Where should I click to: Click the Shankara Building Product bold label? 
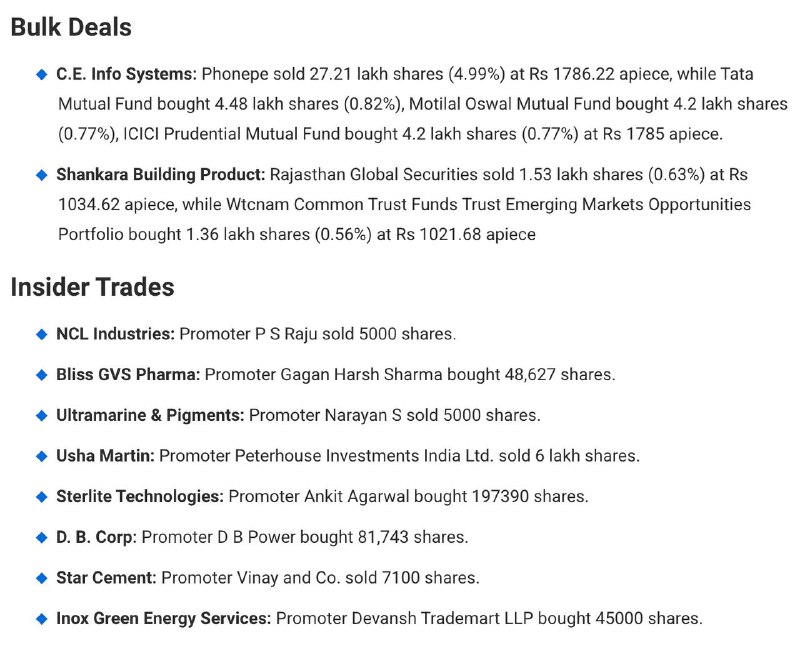[x=161, y=175]
